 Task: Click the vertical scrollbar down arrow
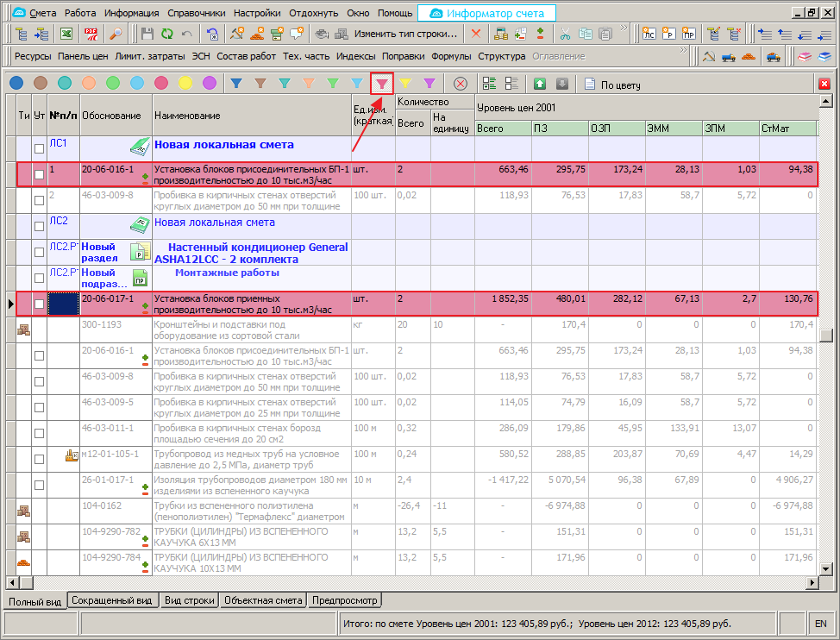tap(825, 569)
